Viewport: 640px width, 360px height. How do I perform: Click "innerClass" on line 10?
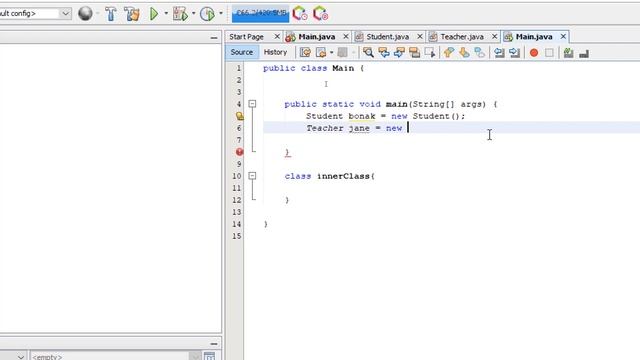tap(343, 176)
